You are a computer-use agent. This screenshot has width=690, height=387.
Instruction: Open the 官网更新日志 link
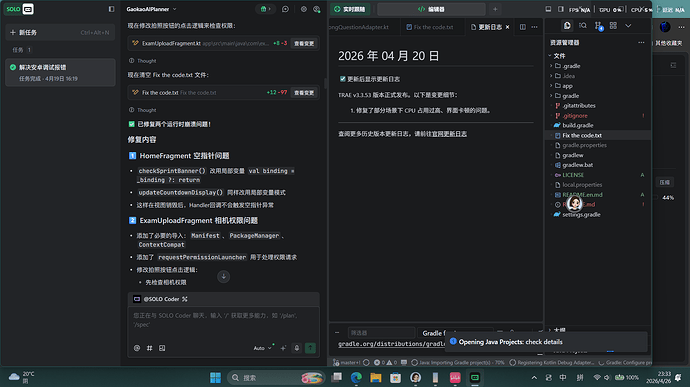[x=449, y=134]
